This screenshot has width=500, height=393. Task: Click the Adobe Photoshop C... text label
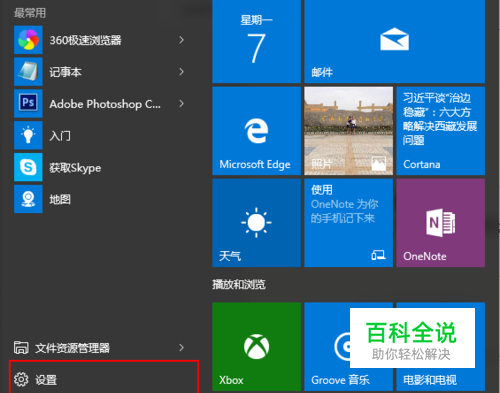[x=105, y=104]
